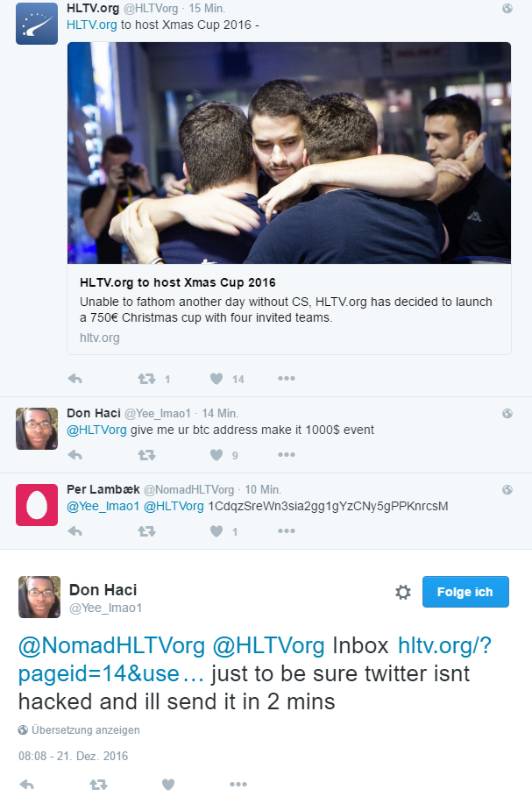
Task: Retweet Don Haci's 1000$ event reply
Action: tap(147, 455)
